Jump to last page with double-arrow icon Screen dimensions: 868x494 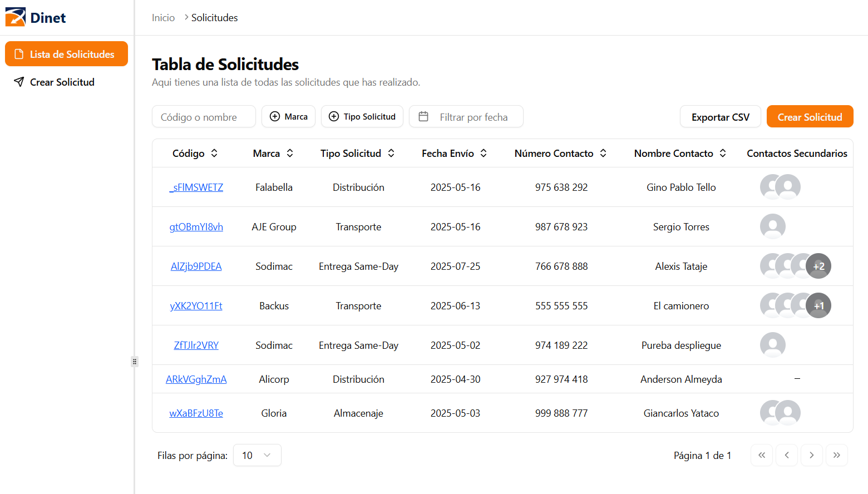pos(837,455)
